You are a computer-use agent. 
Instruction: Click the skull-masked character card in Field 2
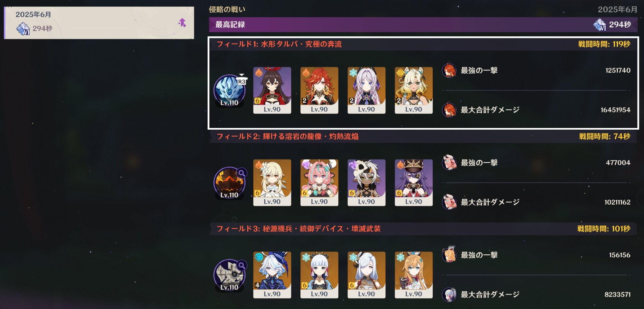tap(366, 183)
